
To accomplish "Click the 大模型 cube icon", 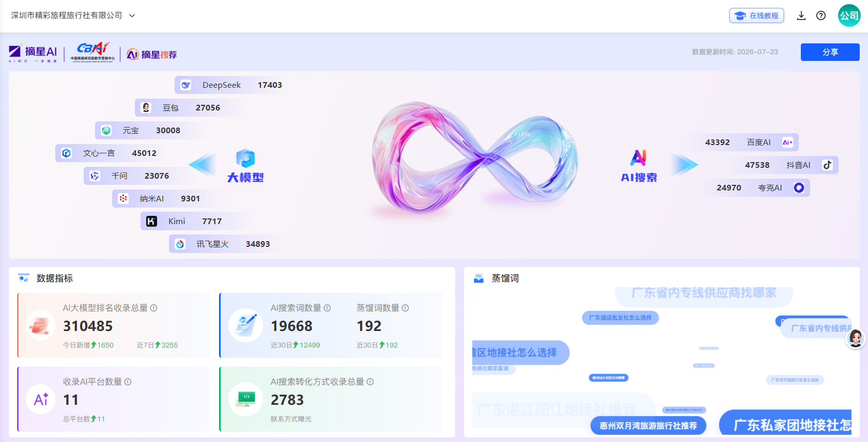I will point(245,159).
